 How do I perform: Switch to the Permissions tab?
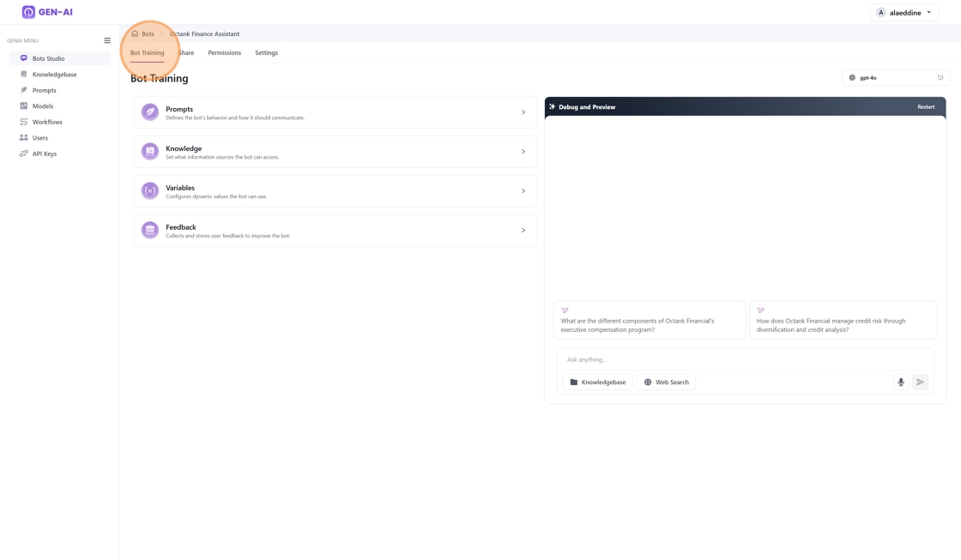coord(224,53)
